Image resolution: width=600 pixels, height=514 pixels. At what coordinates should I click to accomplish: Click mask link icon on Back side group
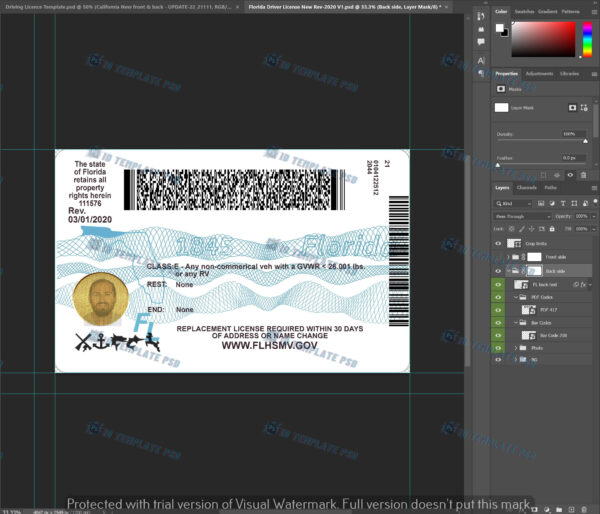click(523, 271)
